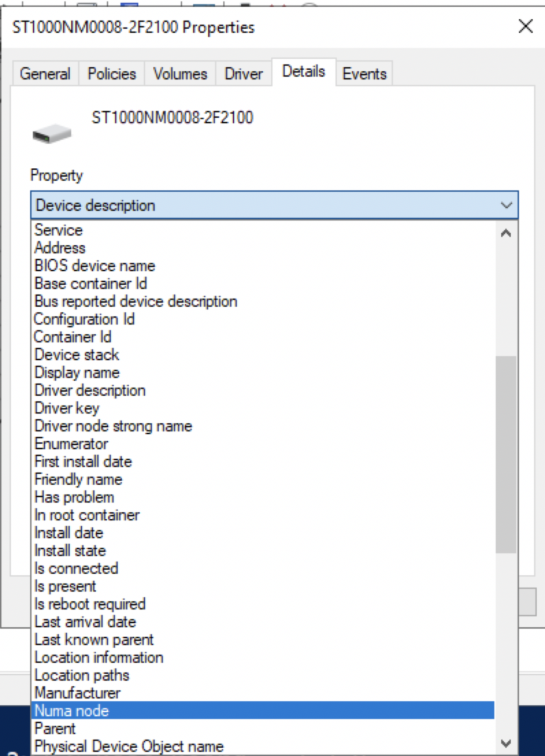
Task: Click the scroll up arrow in list
Action: (x=506, y=234)
